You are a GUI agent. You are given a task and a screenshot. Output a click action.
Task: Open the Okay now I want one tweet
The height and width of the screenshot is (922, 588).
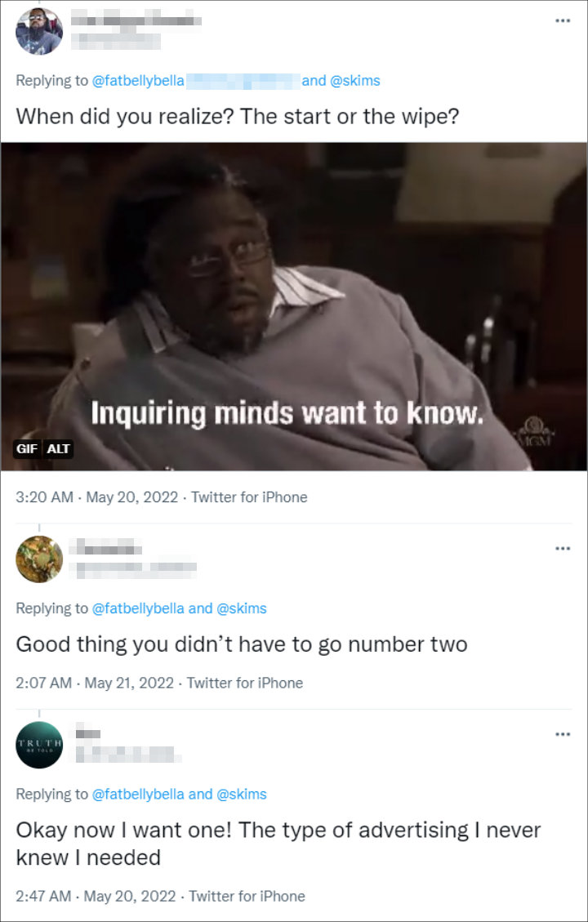pos(278,844)
